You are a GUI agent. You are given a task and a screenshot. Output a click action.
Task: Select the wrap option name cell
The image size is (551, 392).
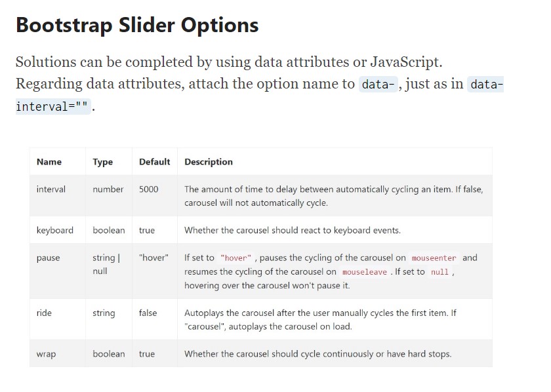[x=47, y=354]
